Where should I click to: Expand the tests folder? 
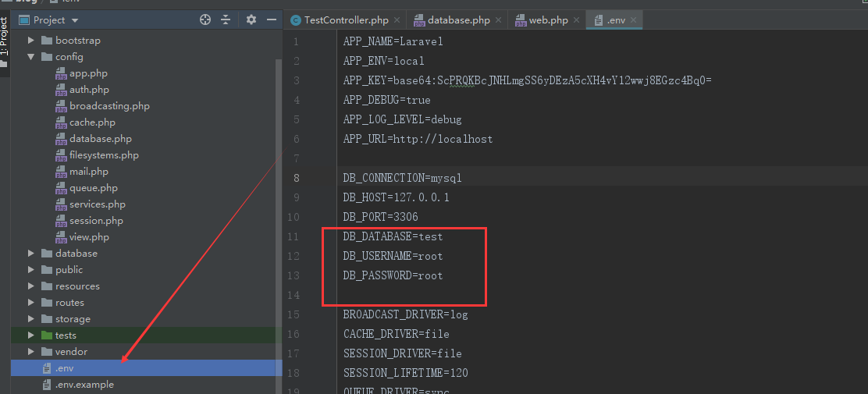(31, 335)
